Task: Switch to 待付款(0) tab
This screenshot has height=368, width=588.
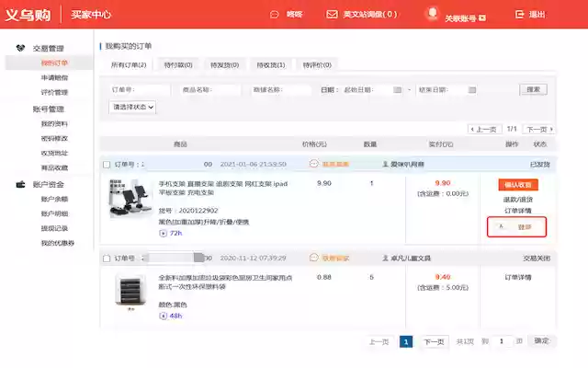Action: pos(178,65)
